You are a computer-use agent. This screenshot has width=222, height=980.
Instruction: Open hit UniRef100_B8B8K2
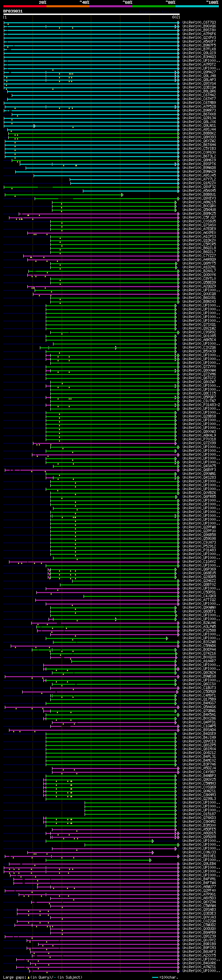click(199, 133)
